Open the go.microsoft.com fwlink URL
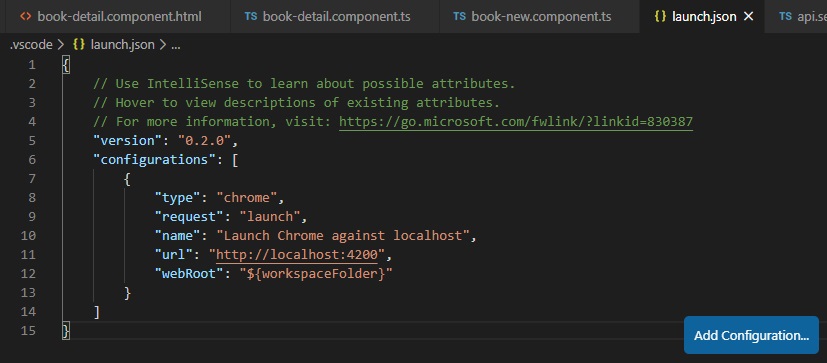827x363 pixels. click(x=515, y=122)
